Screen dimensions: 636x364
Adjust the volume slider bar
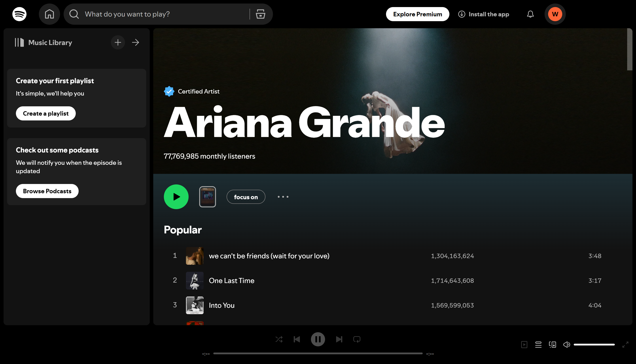[594, 345]
